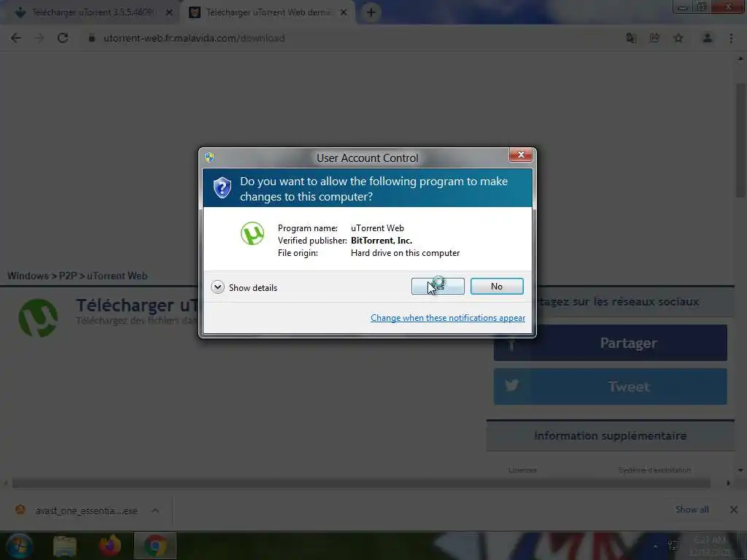Click Windows breadcrumb link
Screen dimensions: 747x560
tap(28, 276)
